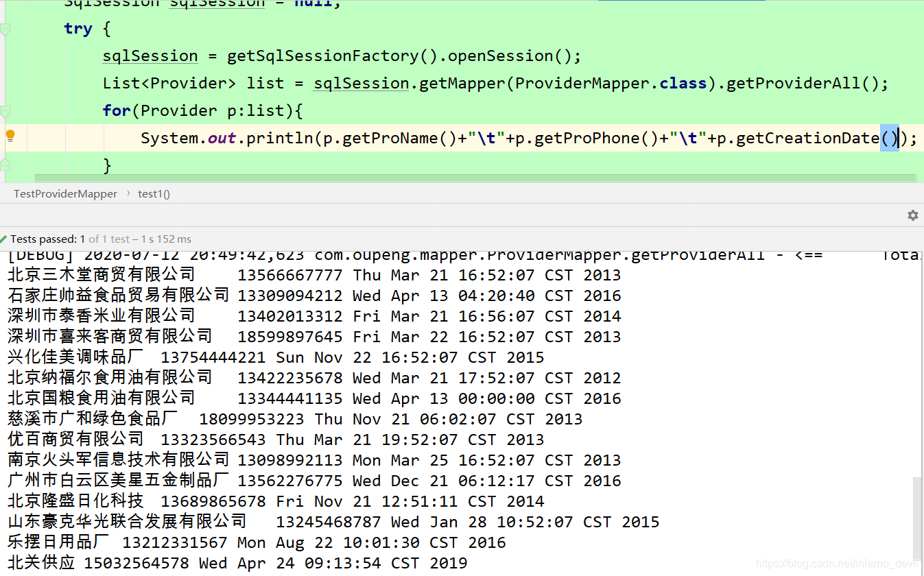
Task: Open the test runner settings gear
Action: click(x=912, y=215)
